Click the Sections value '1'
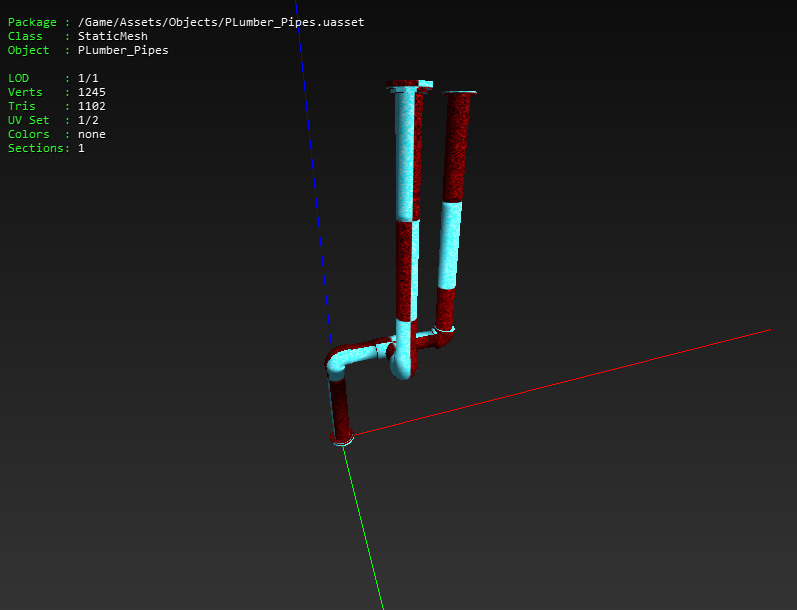The width and height of the screenshot is (797, 610). point(81,148)
